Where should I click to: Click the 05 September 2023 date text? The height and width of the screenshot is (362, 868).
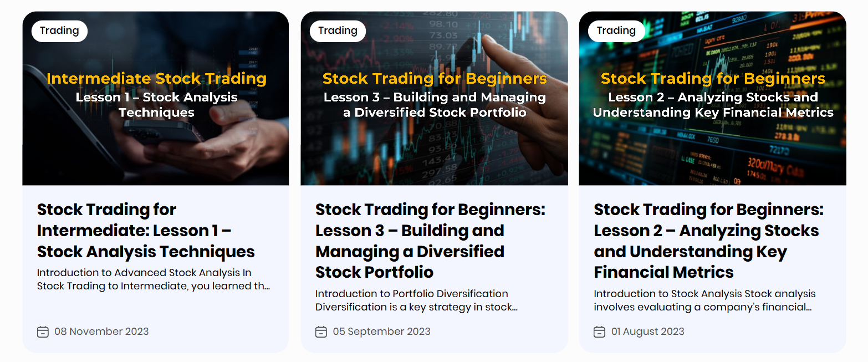click(x=381, y=332)
